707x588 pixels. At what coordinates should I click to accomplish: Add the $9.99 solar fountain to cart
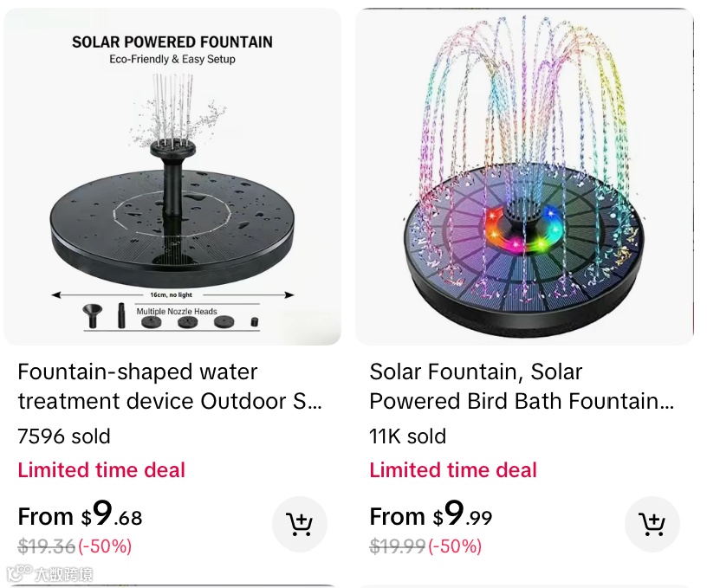(x=652, y=524)
